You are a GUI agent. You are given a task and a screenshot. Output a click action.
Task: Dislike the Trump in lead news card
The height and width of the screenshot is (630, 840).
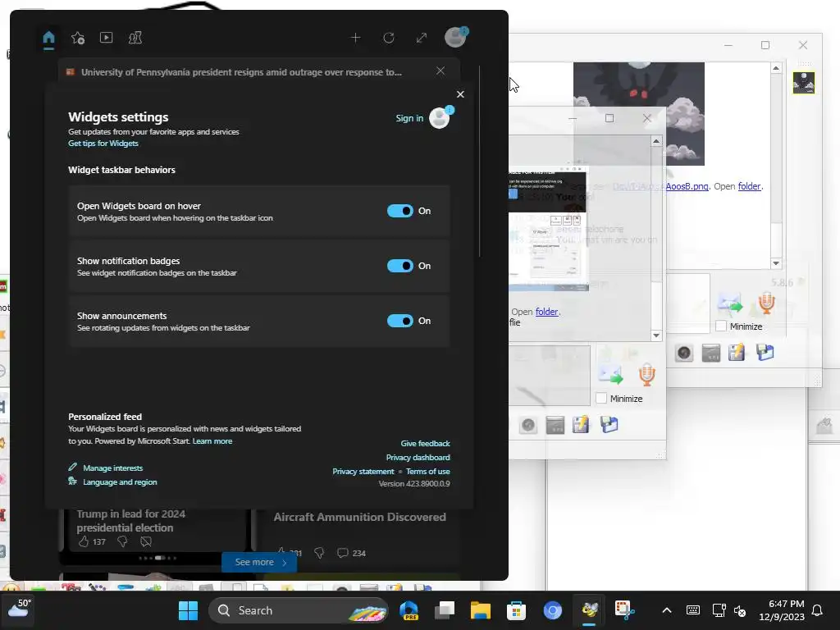[x=123, y=541]
